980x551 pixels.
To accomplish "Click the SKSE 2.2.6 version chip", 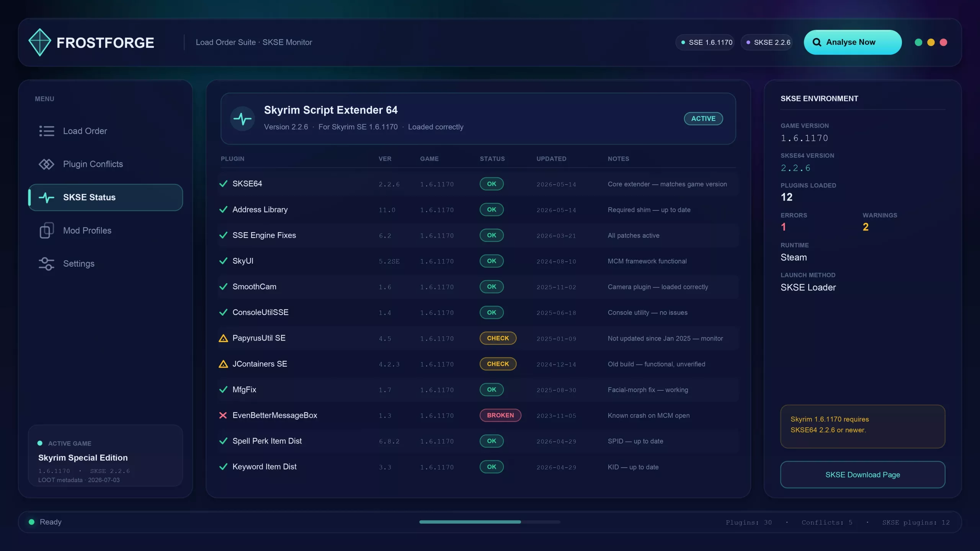I will pyautogui.click(x=766, y=42).
